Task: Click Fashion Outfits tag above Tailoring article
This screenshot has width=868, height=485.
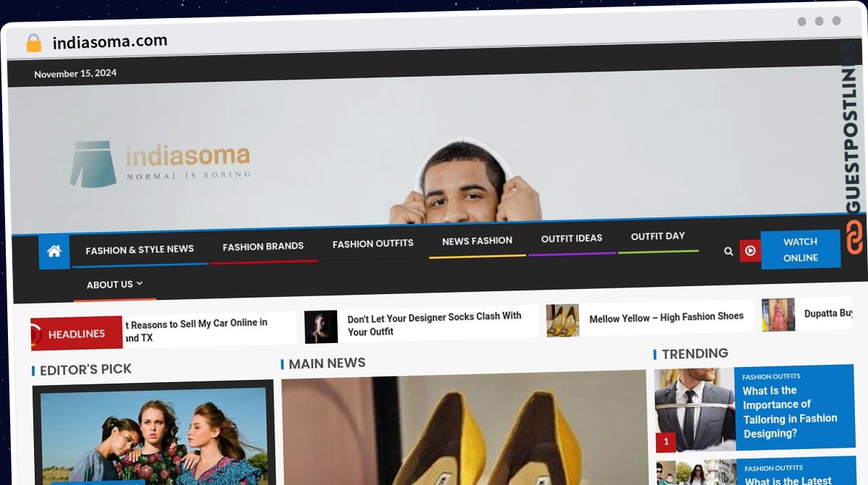Action: click(771, 376)
